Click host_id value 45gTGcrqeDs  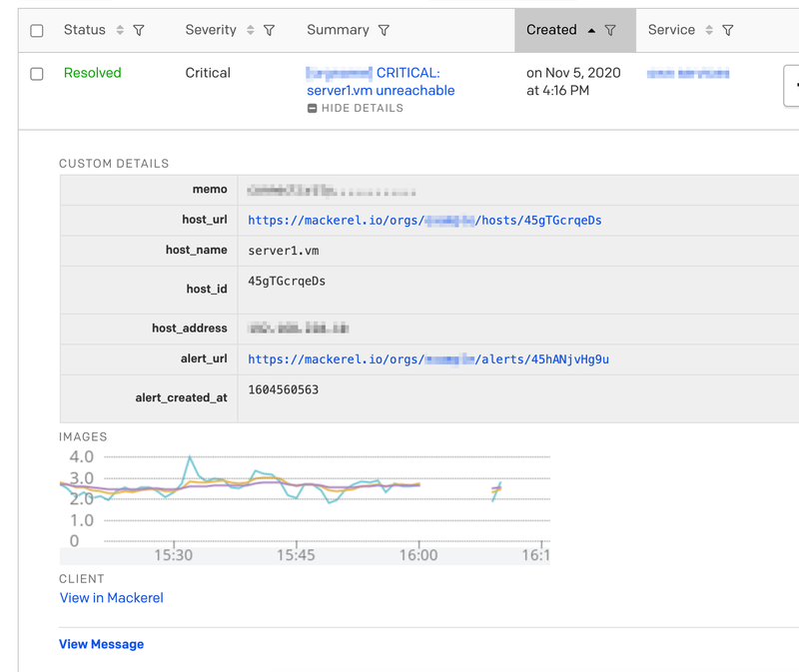pyautogui.click(x=287, y=282)
